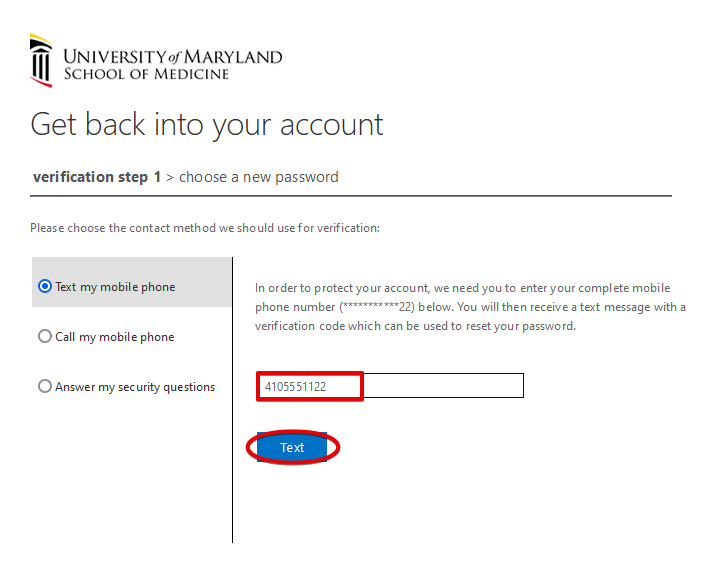
Task: Click the "Please choose the contact method" prompt
Action: [x=205, y=228]
